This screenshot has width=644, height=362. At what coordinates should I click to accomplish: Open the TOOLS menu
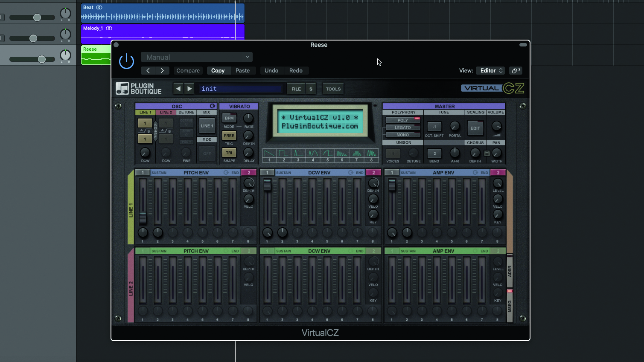333,89
